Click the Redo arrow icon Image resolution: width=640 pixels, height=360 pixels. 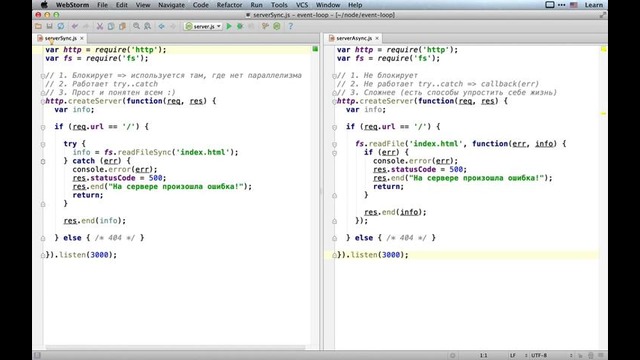click(x=86, y=26)
